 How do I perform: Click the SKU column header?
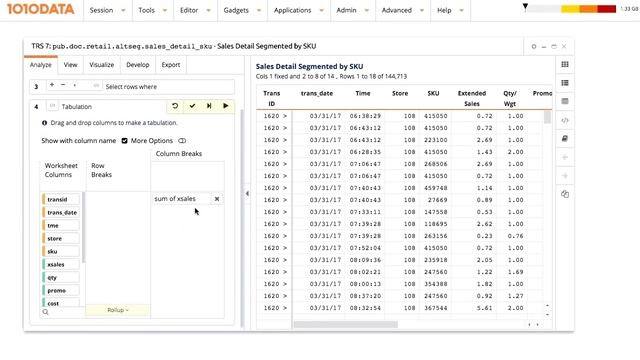click(x=433, y=93)
